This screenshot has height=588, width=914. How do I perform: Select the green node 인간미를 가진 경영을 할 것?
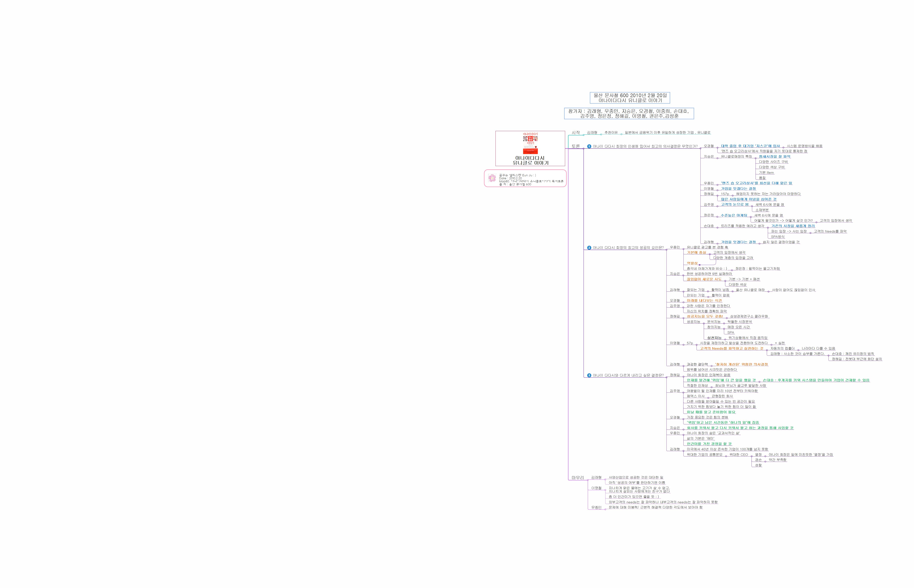pos(709,444)
